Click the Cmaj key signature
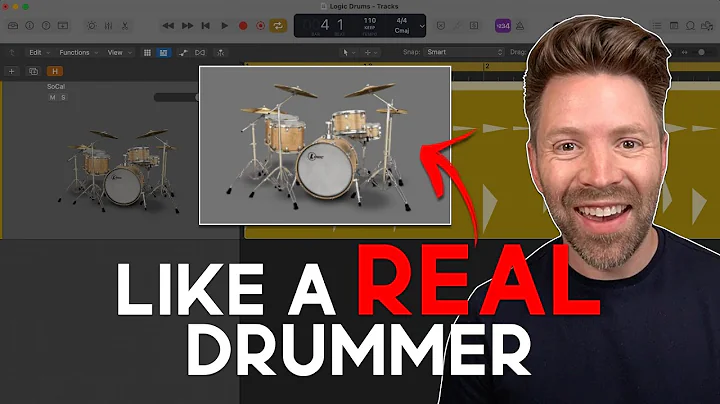Image resolution: width=720 pixels, height=404 pixels. (402, 30)
